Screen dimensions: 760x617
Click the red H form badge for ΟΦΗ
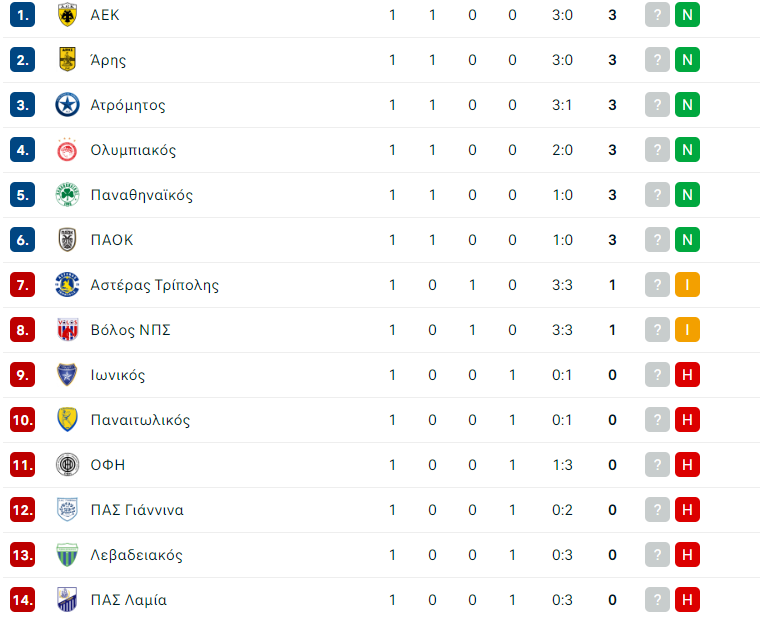pos(687,465)
